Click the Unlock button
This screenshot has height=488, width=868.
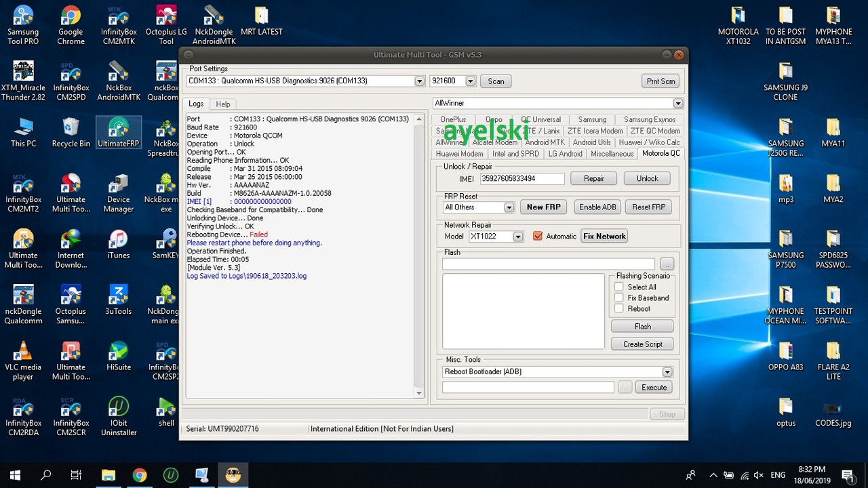(x=647, y=179)
